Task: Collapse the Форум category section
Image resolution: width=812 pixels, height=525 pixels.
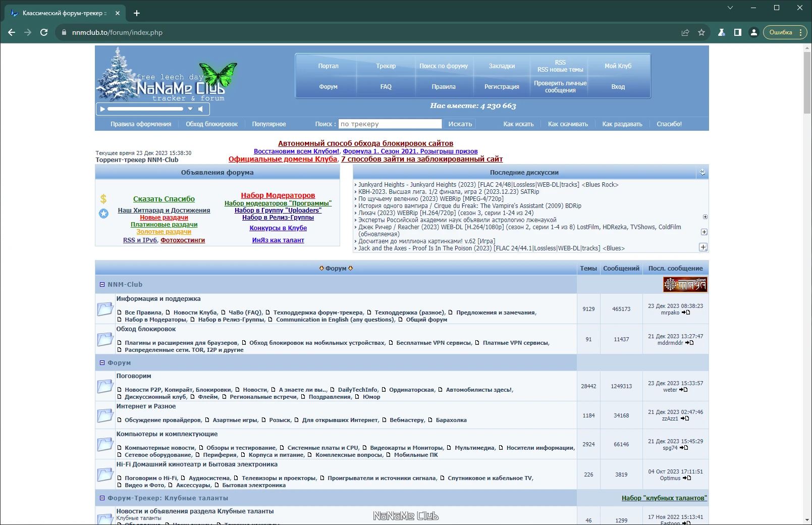Action: tap(102, 363)
